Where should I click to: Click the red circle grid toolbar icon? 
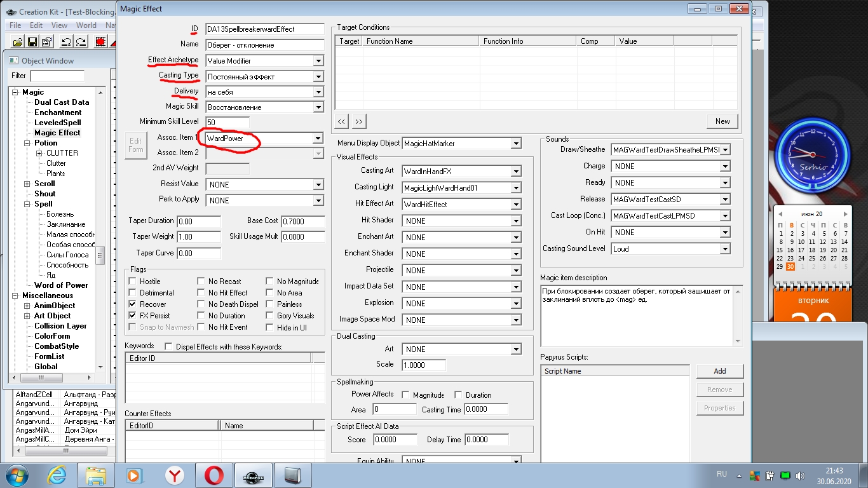(x=100, y=42)
